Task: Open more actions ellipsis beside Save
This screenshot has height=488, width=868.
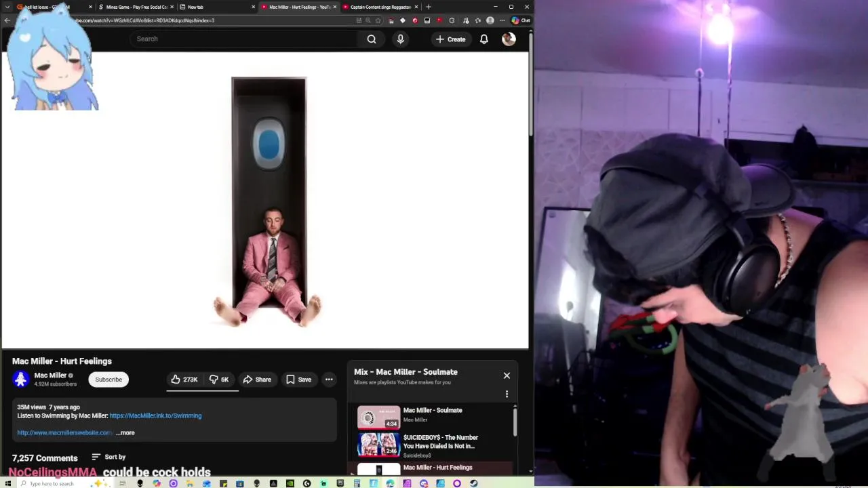Action: click(x=329, y=380)
